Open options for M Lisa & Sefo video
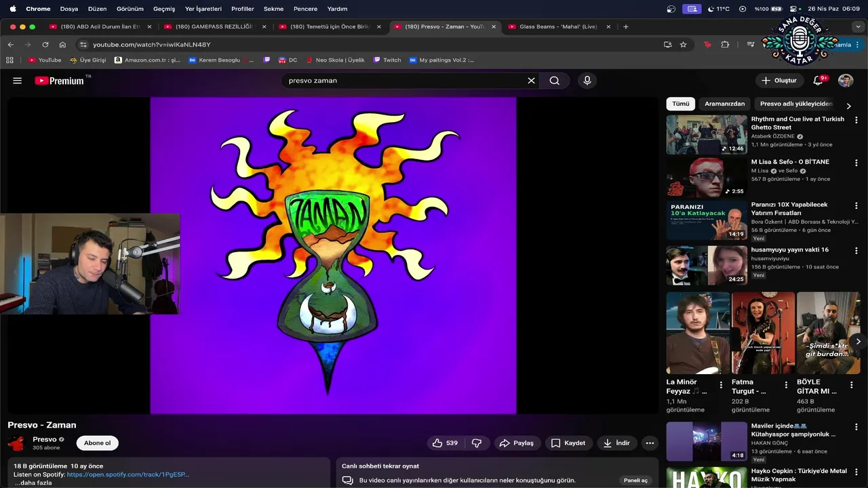This screenshot has height=488, width=868. pyautogui.click(x=856, y=163)
